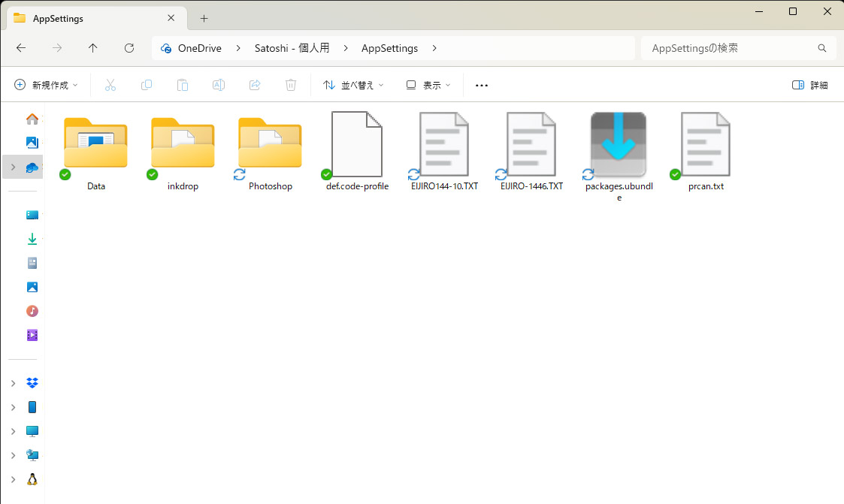Open the 新規作成 dropdown
Viewport: 844px width, 504px height.
(47, 85)
